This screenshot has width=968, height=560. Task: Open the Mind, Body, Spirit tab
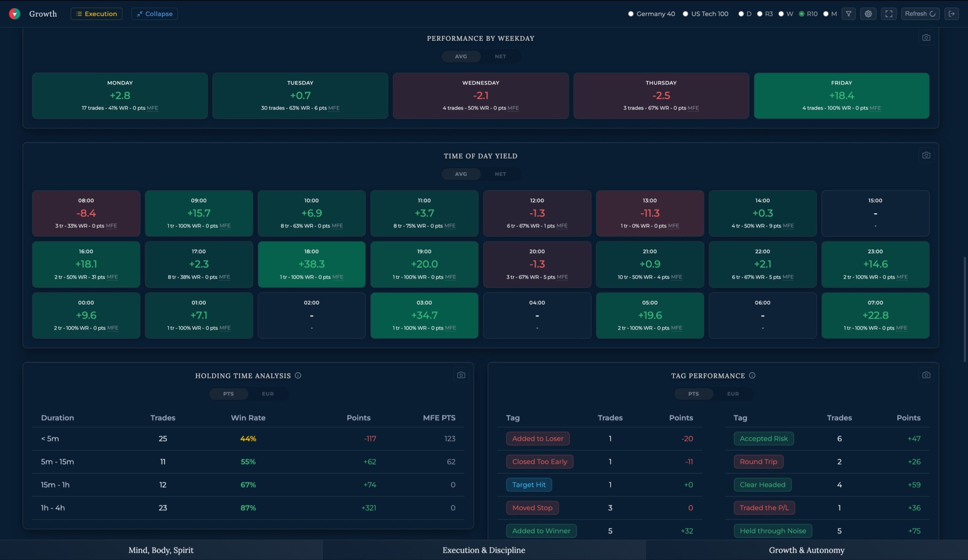coord(161,550)
